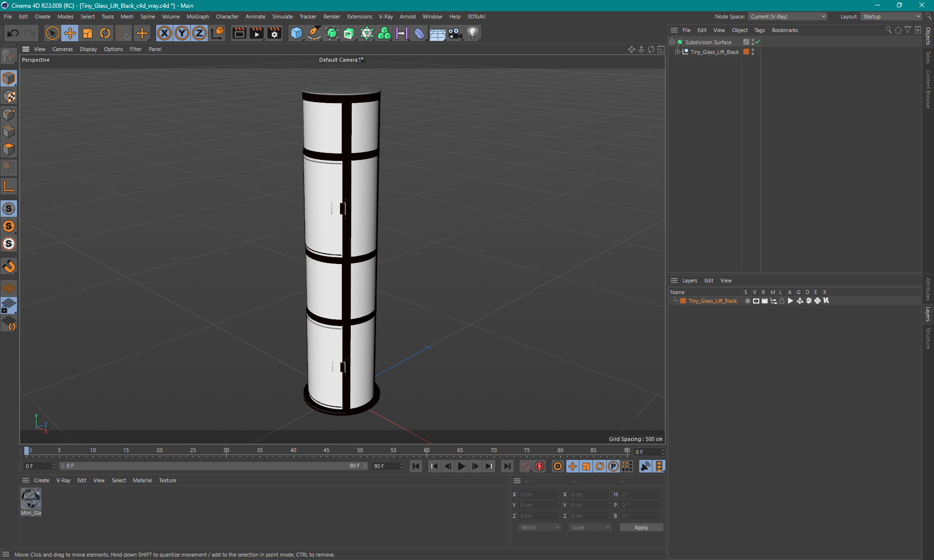Select the Live Selection tool
The width and height of the screenshot is (934, 560).
point(52,33)
